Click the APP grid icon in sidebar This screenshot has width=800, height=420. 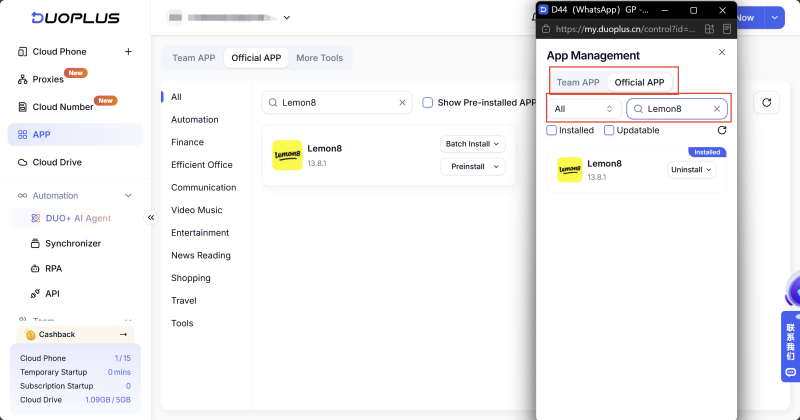pos(22,135)
